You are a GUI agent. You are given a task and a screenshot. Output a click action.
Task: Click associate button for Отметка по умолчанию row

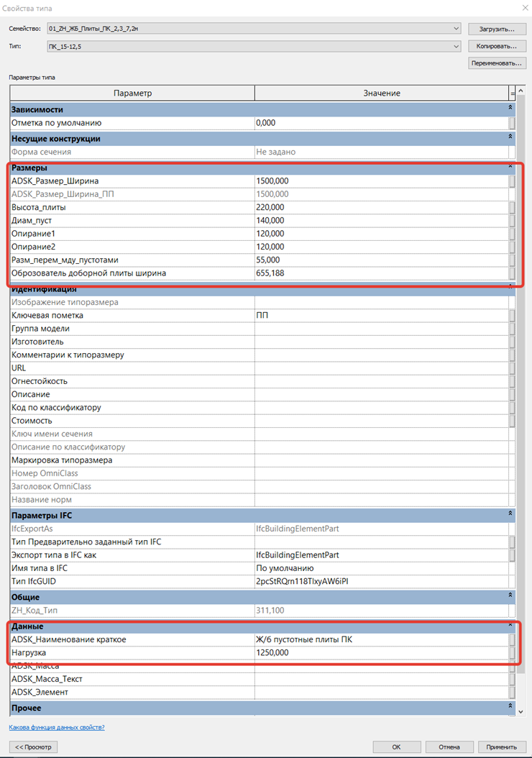[x=512, y=123]
